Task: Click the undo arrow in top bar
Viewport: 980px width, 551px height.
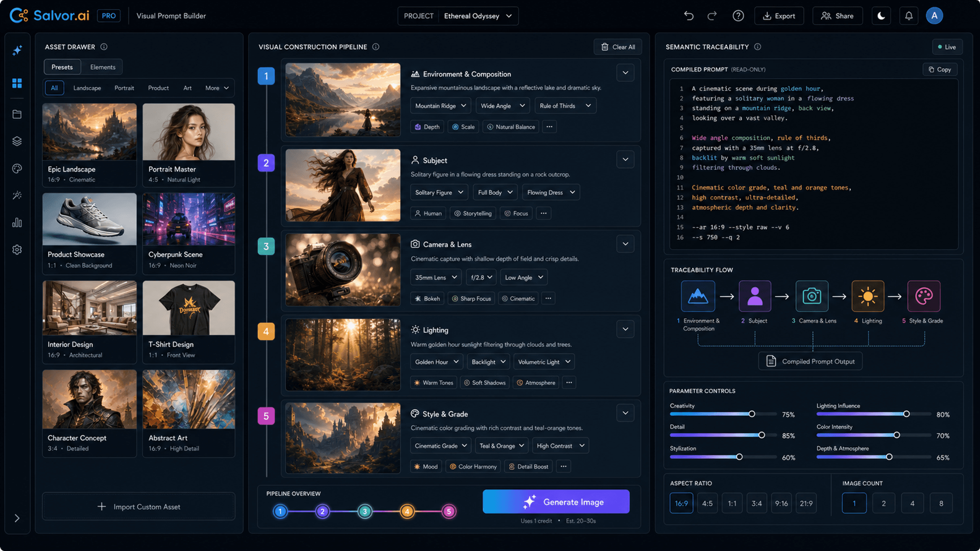Action: click(689, 16)
